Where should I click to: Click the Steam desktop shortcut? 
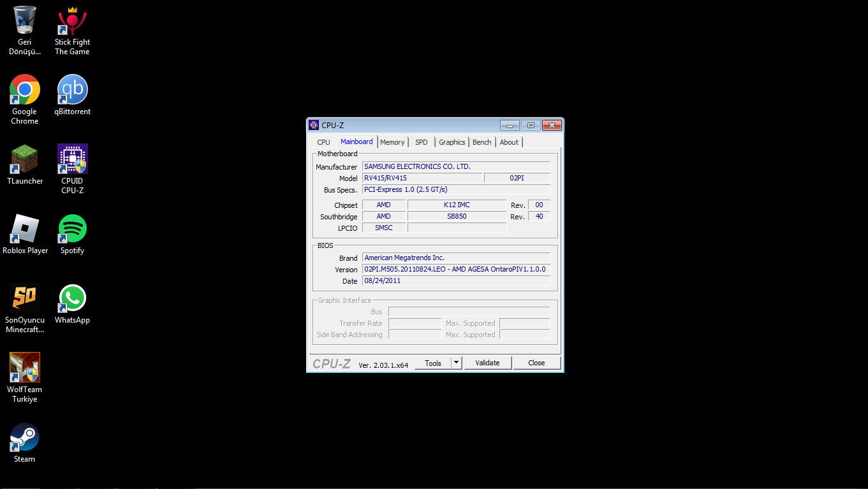(25, 442)
